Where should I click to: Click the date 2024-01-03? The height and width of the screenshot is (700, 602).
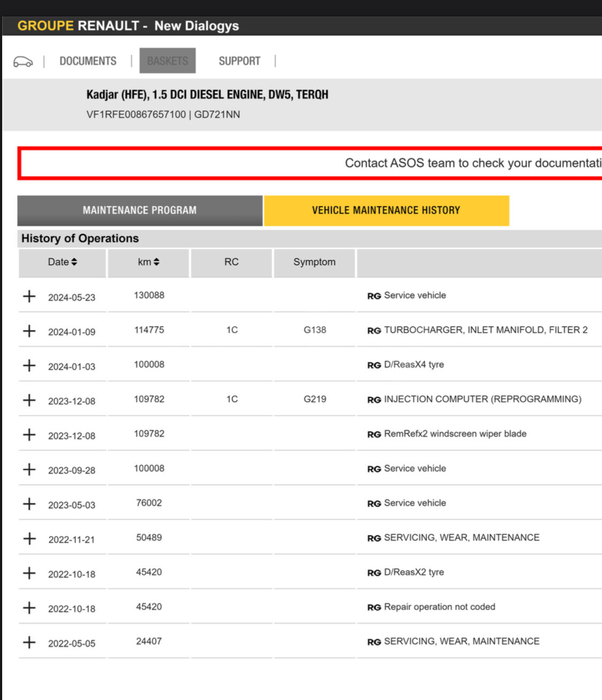pyautogui.click(x=72, y=367)
